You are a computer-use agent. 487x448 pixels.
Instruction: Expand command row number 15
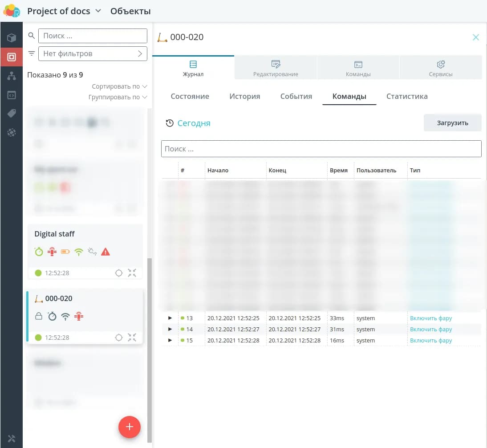(x=170, y=341)
